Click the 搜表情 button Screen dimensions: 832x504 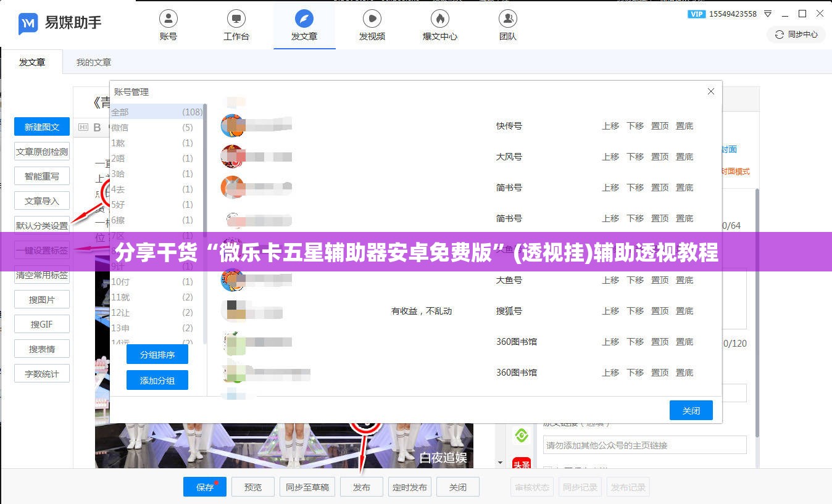click(x=42, y=349)
